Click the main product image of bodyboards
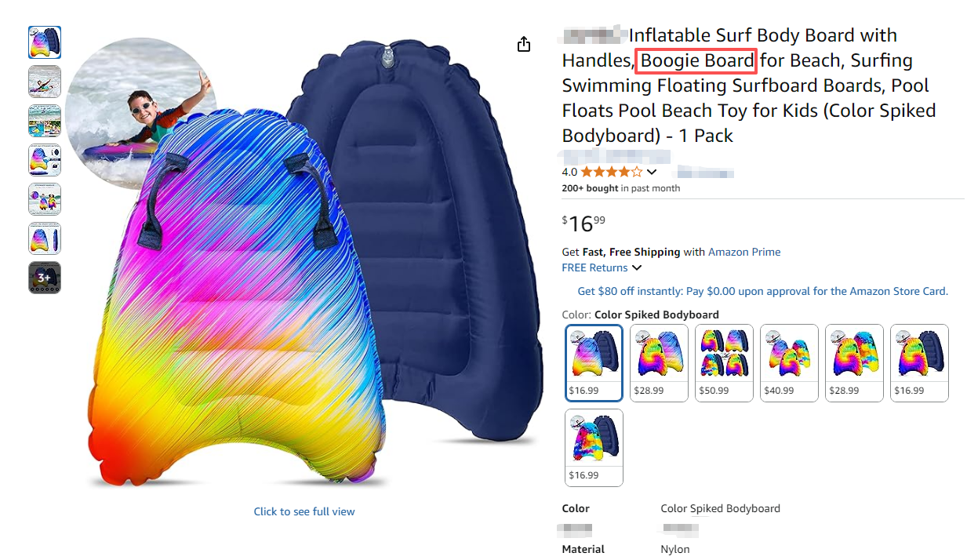The image size is (967, 560). [314, 267]
